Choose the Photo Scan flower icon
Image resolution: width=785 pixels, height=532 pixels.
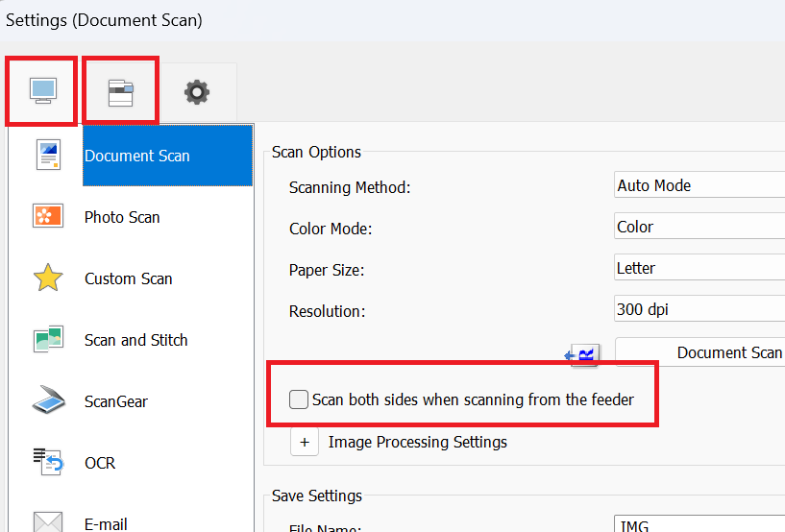point(48,217)
